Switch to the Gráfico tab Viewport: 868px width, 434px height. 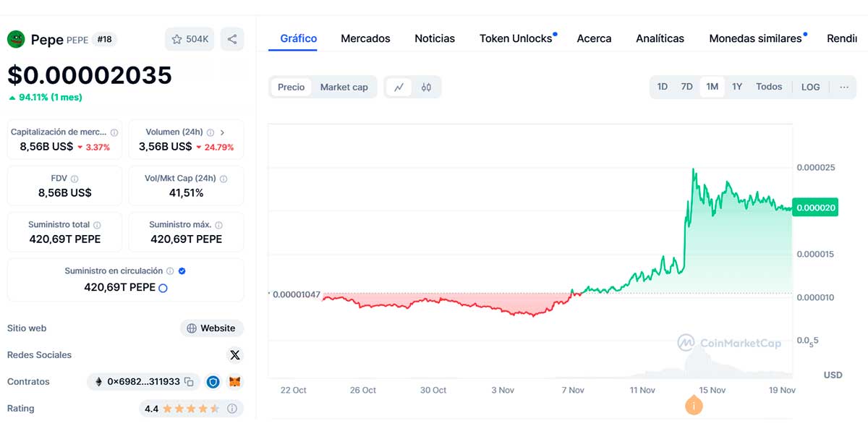[x=298, y=38]
